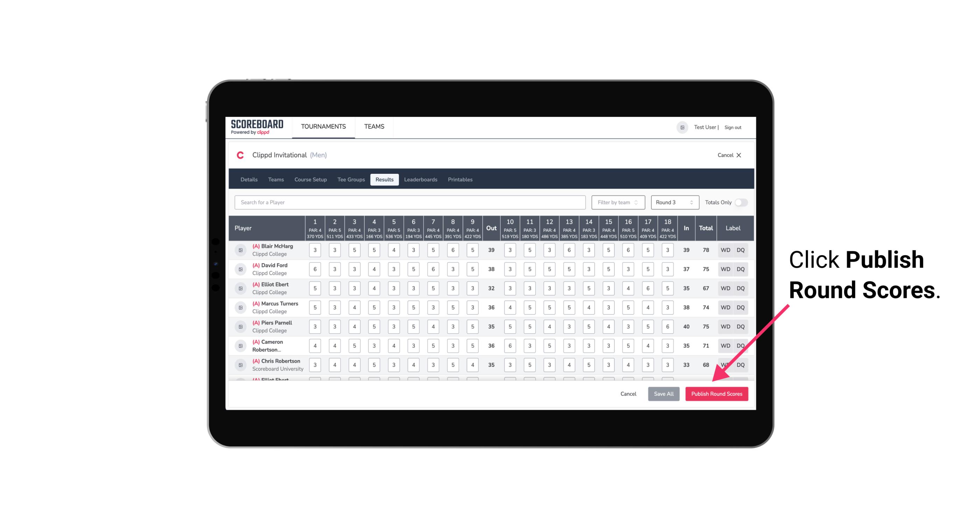Click the Clippd logo icon next to tournament name

point(241,155)
